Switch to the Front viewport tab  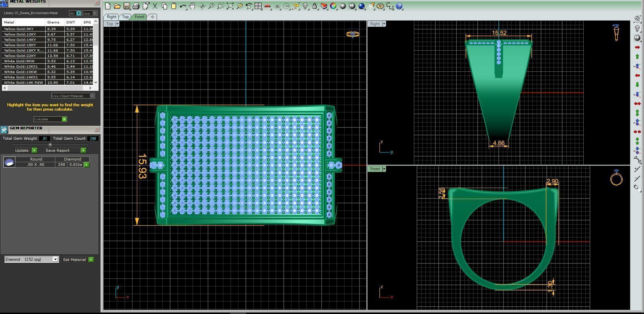(x=140, y=17)
